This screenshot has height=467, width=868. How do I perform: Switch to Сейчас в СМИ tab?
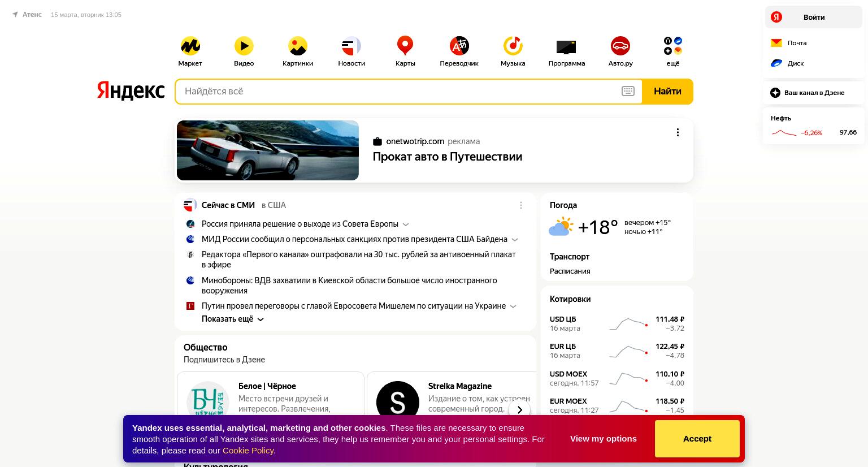click(x=228, y=205)
